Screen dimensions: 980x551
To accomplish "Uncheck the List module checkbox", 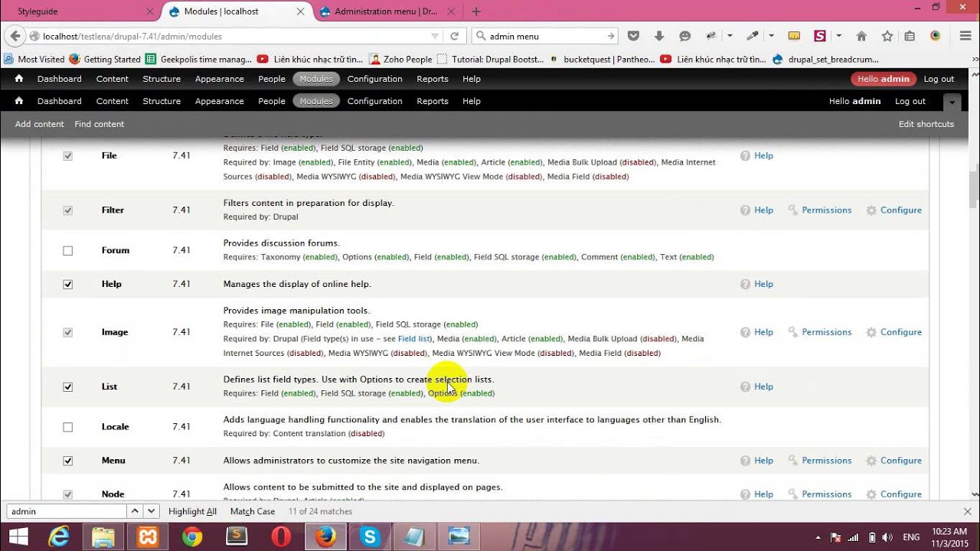I will click(67, 386).
